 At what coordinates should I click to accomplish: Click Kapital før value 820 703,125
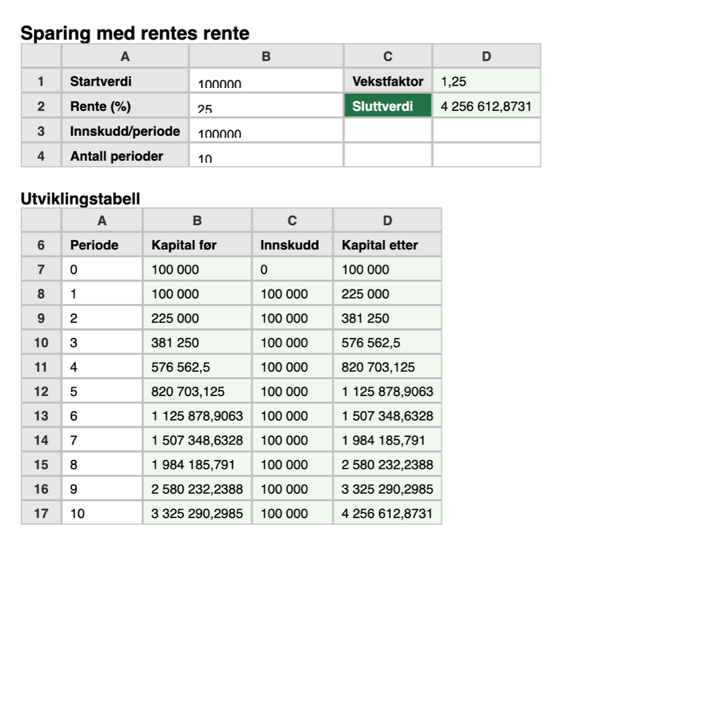point(197,392)
